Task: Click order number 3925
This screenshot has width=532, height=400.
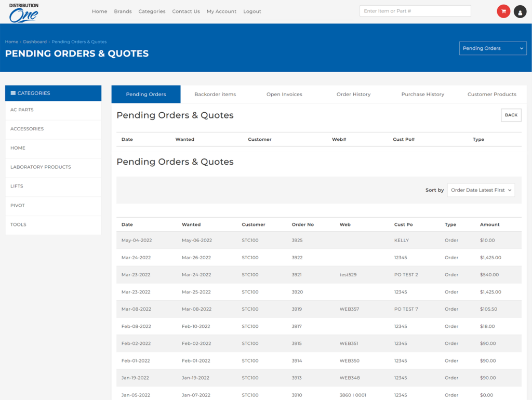Action: [297, 240]
